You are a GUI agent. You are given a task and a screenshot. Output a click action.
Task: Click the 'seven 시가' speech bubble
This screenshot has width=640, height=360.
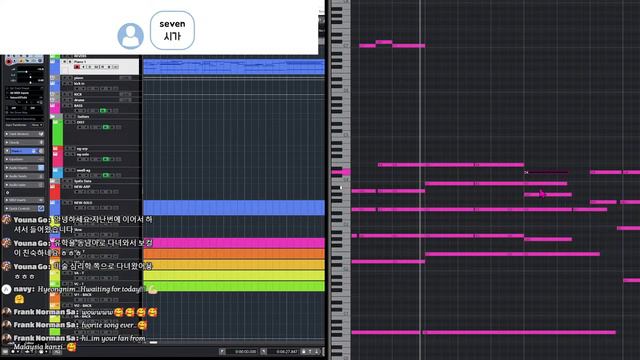pyautogui.click(x=172, y=30)
